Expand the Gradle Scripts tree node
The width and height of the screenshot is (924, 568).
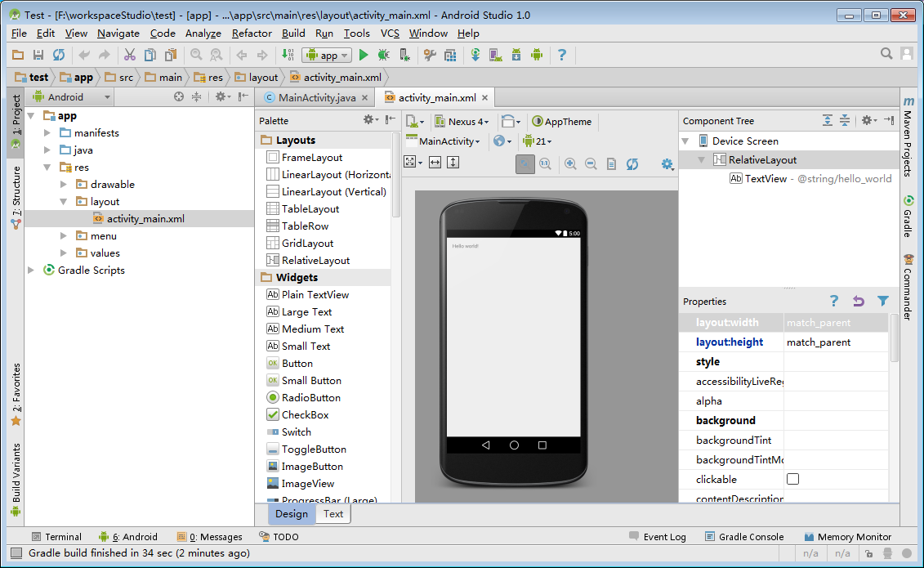point(32,271)
